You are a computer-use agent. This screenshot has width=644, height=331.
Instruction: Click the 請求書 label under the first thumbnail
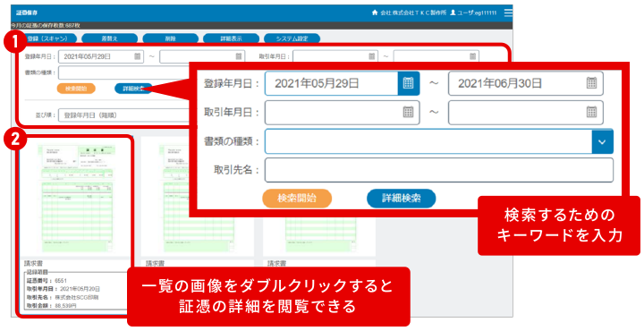pyautogui.click(x=33, y=264)
